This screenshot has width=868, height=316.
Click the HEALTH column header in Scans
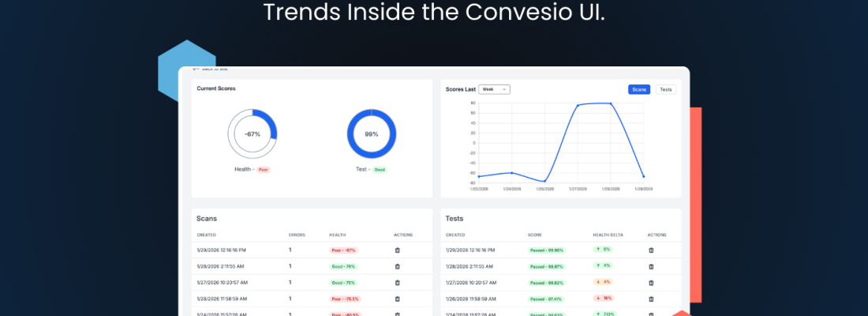click(x=337, y=235)
